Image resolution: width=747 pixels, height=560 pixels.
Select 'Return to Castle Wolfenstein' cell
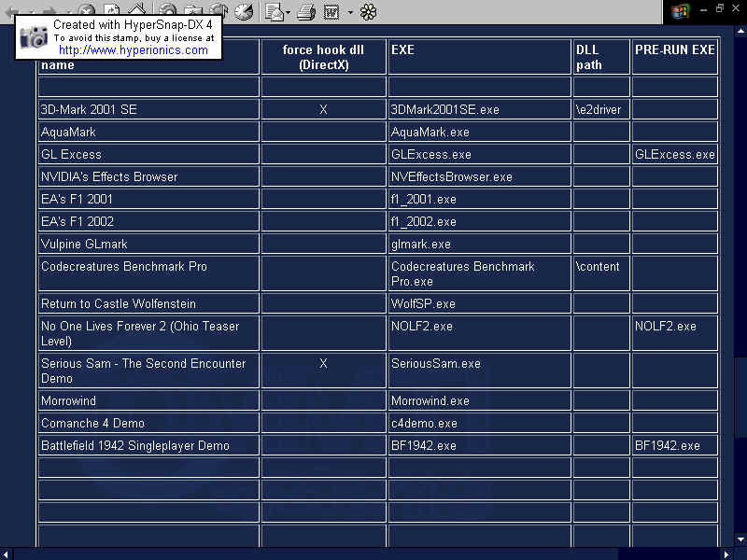(148, 302)
